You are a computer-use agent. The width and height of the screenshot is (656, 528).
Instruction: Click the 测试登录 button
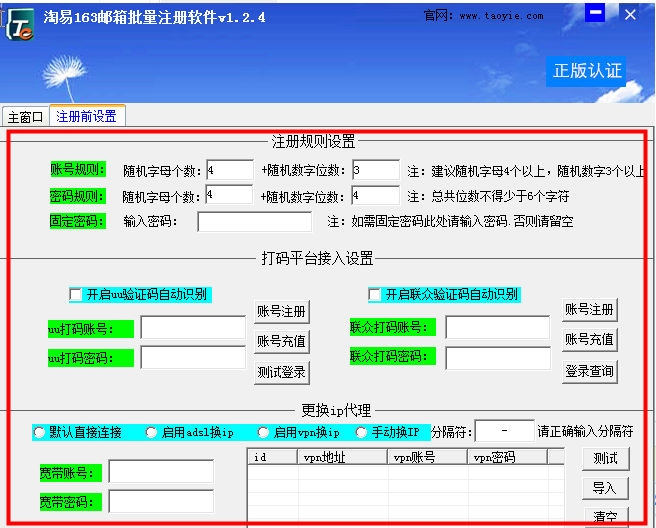(282, 372)
